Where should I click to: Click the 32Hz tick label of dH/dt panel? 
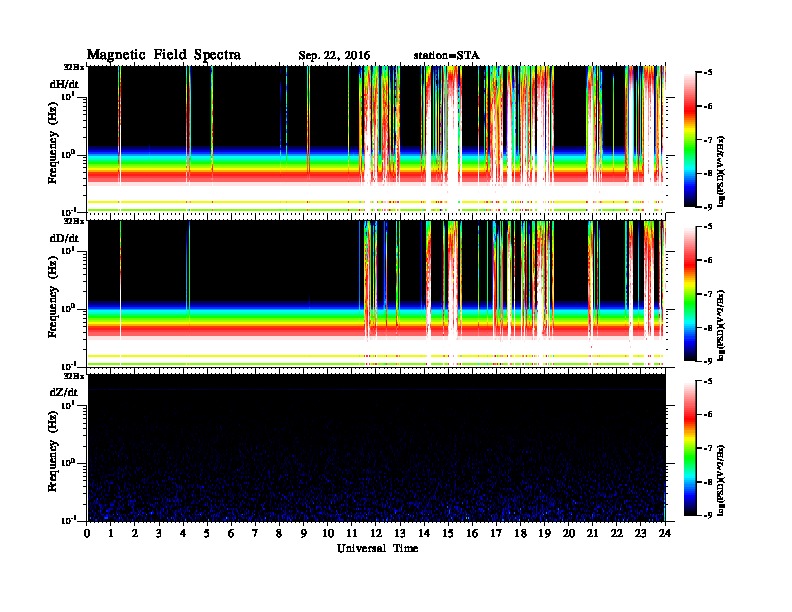74,67
